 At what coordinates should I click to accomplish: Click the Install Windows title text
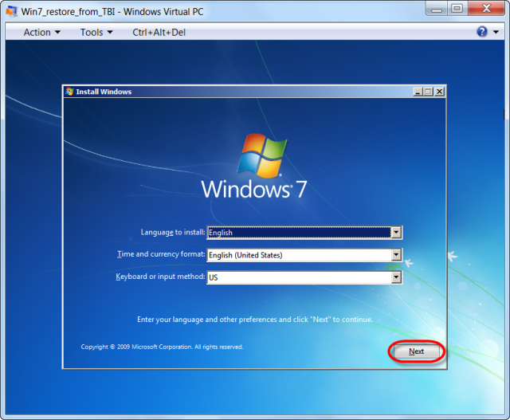104,92
